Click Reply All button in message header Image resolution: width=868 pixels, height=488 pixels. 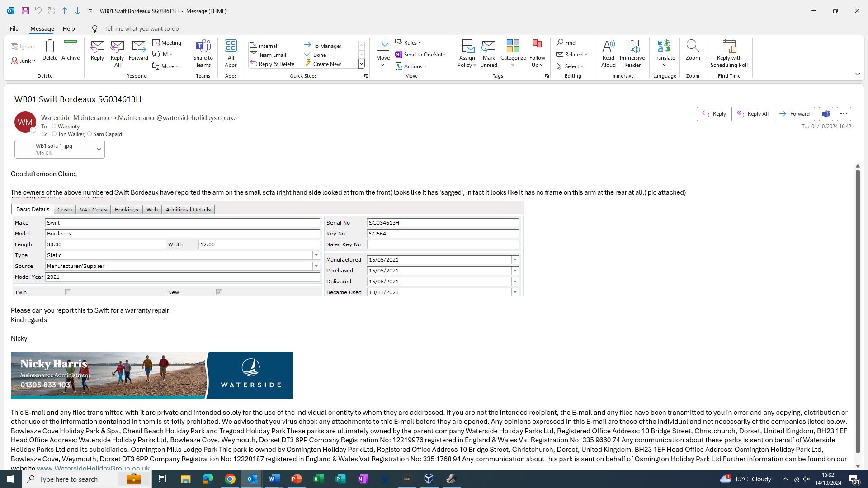[x=753, y=114]
